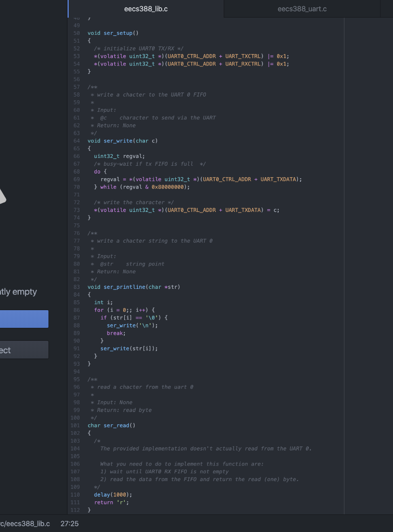Click 'void ser_printline(char *str)' line
The image size is (393, 532).
[x=134, y=287]
